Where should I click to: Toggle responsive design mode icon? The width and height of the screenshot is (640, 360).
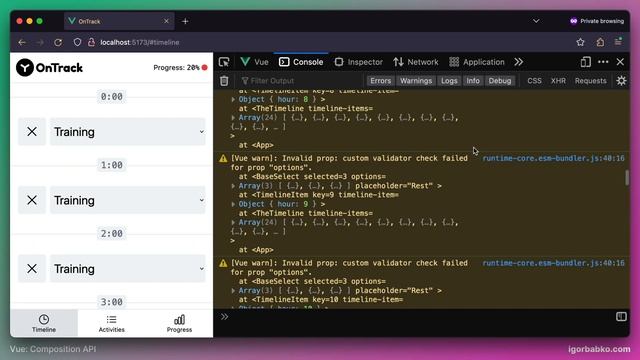[x=585, y=62]
